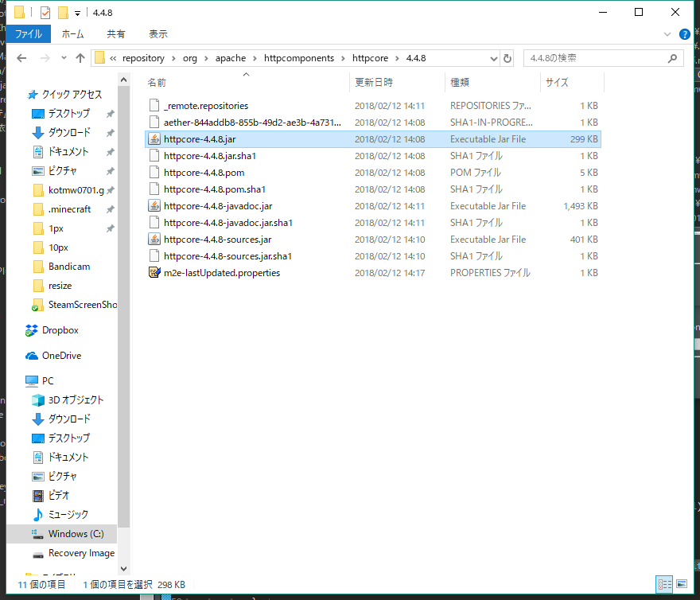Click the repository breadcrumb segment

pyautogui.click(x=143, y=58)
